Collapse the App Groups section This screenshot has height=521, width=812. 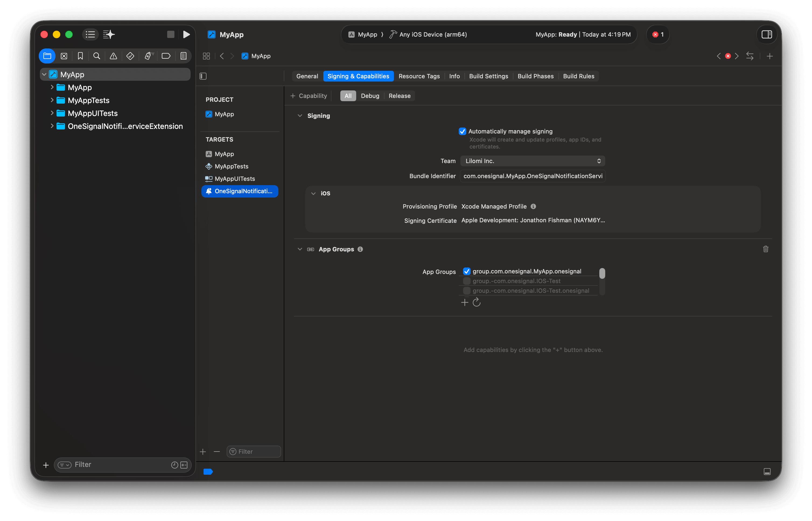pyautogui.click(x=300, y=249)
